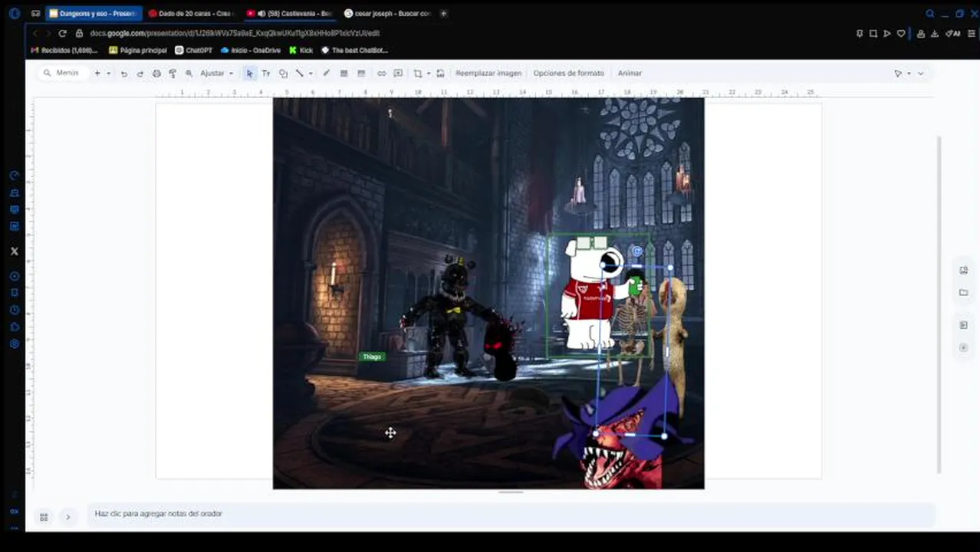The image size is (980, 552).
Task: Click the rotation handle above selected image
Action: pos(637,251)
